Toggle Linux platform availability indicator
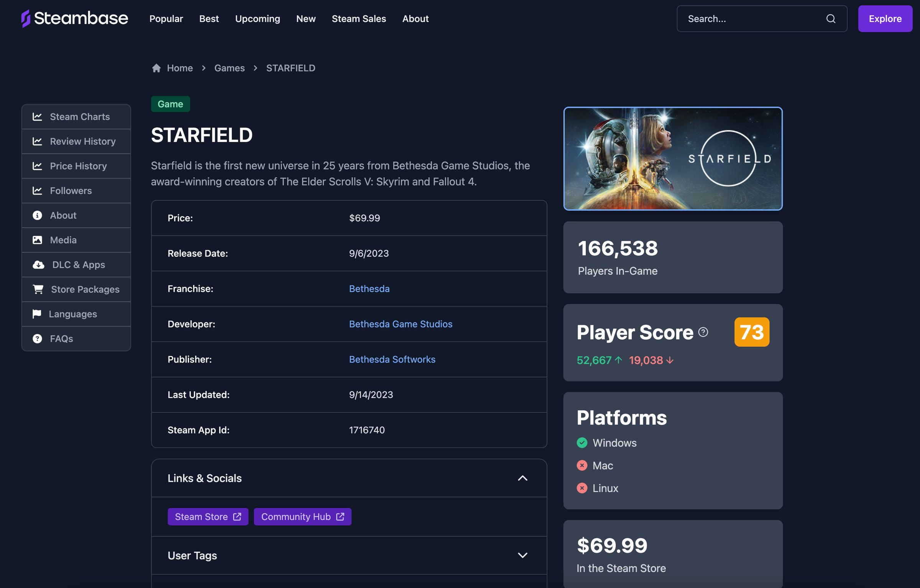Image resolution: width=920 pixels, height=588 pixels. coord(582,488)
